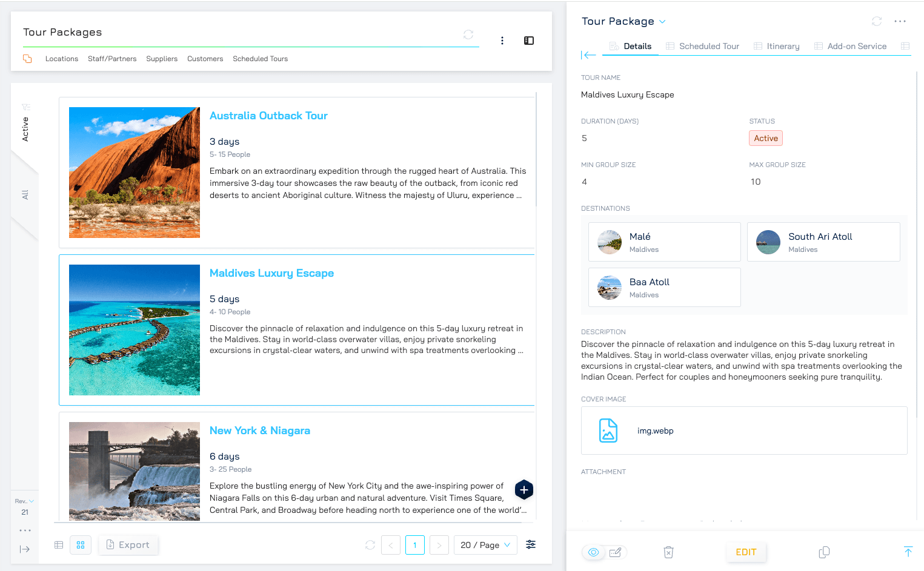This screenshot has height=571, width=924.
Task: Click the delete trash icon in detail panel
Action: point(668,552)
